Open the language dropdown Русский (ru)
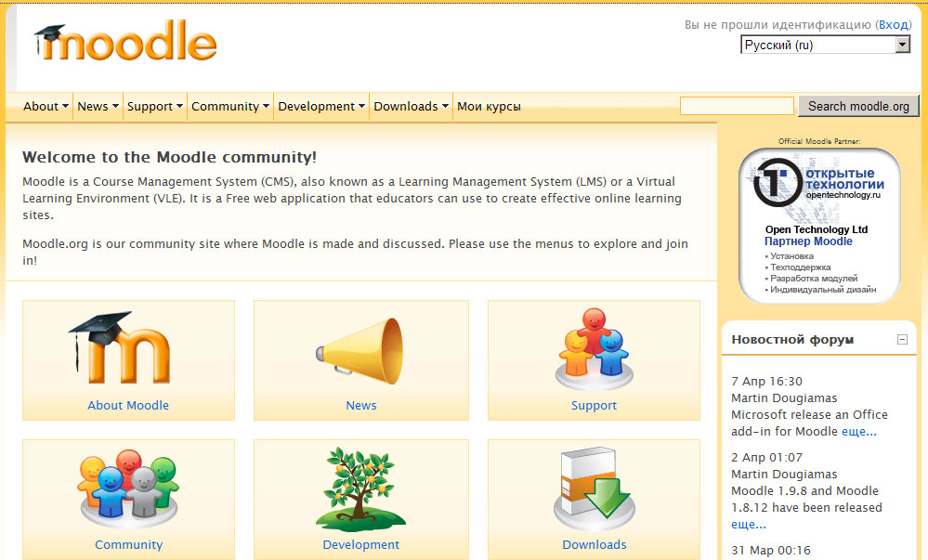 pyautogui.click(x=825, y=45)
